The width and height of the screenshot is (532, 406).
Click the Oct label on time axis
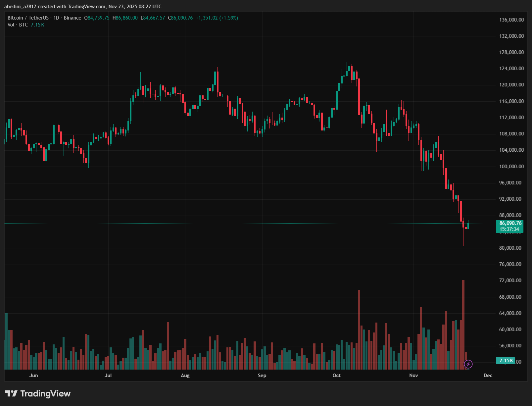[x=336, y=375]
